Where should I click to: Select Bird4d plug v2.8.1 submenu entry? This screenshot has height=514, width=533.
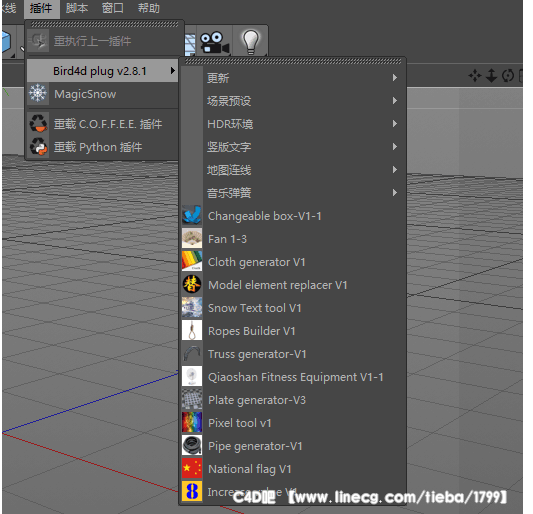click(102, 71)
